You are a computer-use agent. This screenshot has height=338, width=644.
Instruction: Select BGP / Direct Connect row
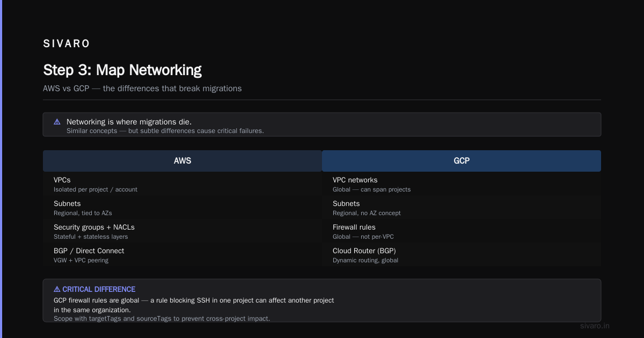(x=182, y=254)
